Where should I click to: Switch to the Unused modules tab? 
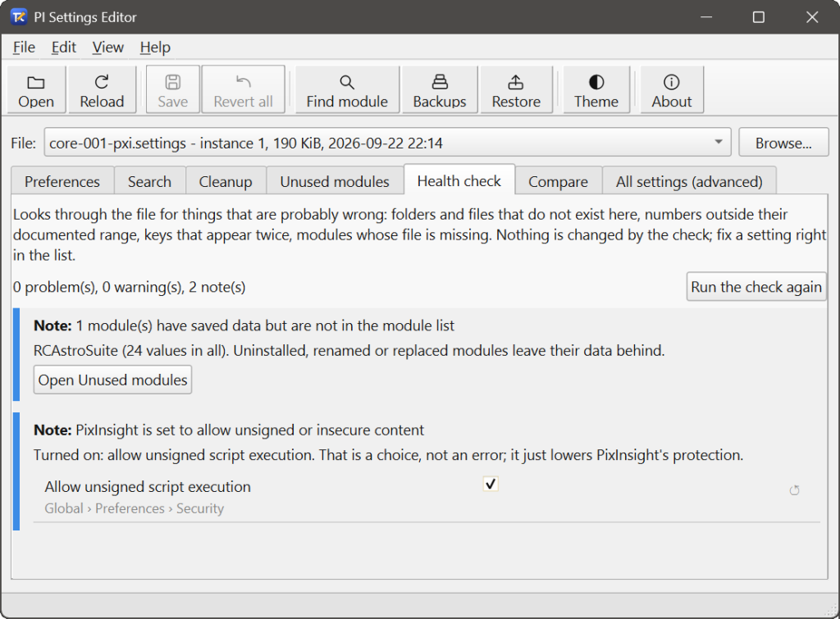pyautogui.click(x=335, y=181)
